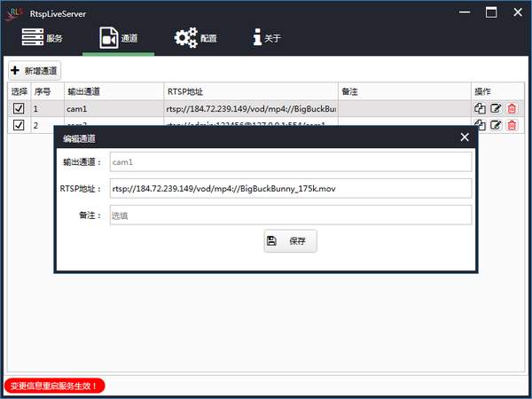Click the 选择 column header
Screen dimensions: 532x399
point(20,91)
